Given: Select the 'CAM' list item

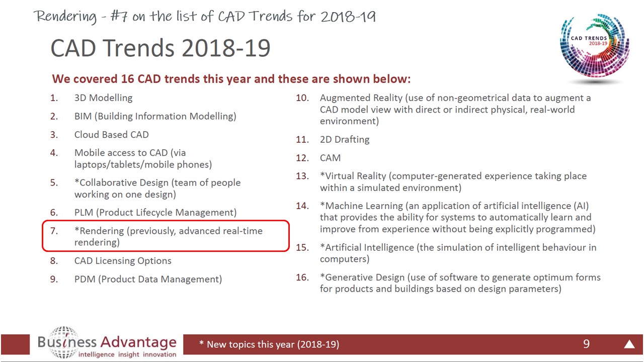Looking at the screenshot, I should 330,158.
